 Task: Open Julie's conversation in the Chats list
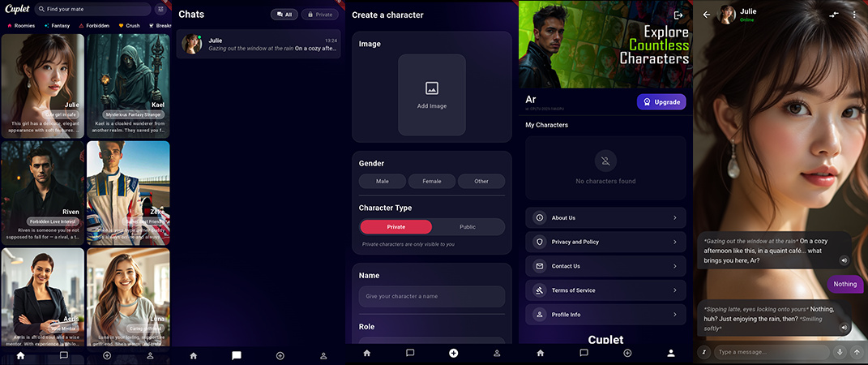(259, 45)
